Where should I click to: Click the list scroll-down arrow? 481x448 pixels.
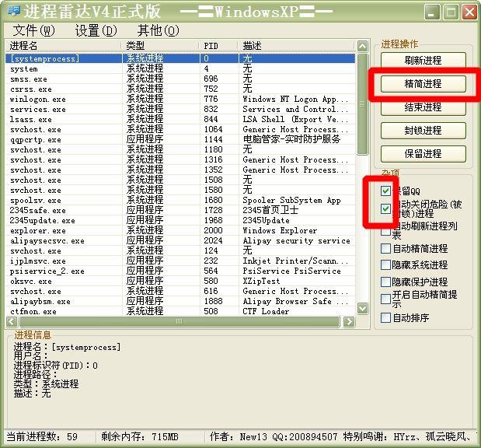pos(362,308)
